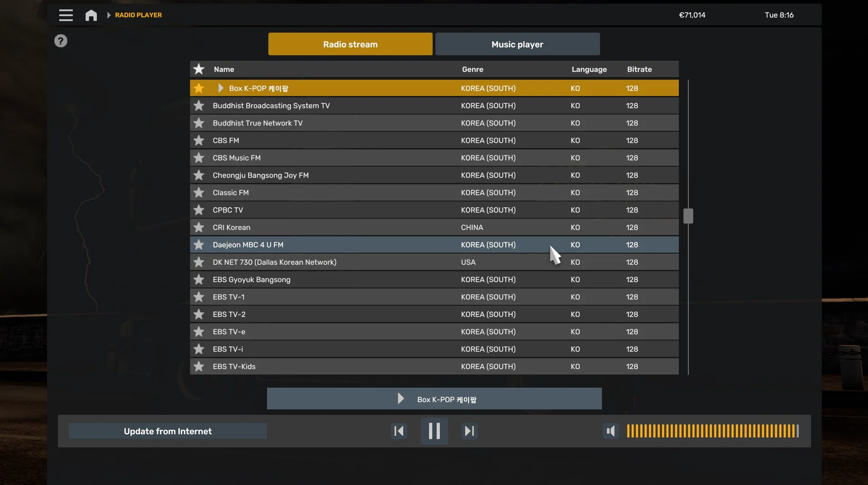Viewport: 868px width, 485px height.
Task: Click the Update from Internet button
Action: [167, 432]
